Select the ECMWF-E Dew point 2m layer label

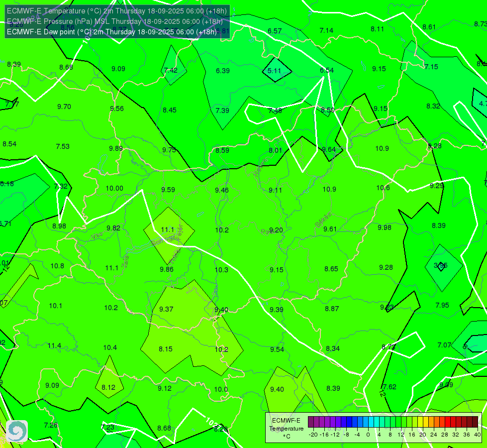(112, 32)
